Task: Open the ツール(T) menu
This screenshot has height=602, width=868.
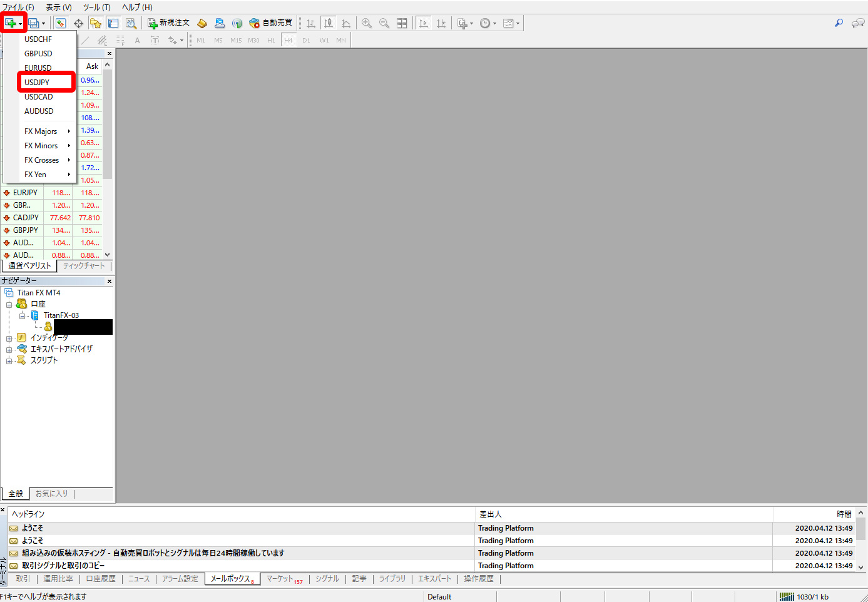Action: click(97, 8)
